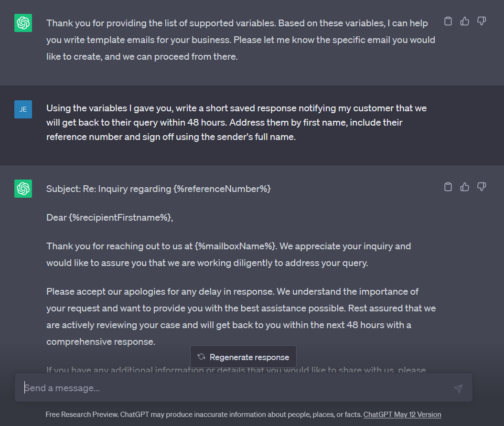Click the Dear recipientFirstname greeting text
The width and height of the screenshot is (504, 426).
pos(110,217)
